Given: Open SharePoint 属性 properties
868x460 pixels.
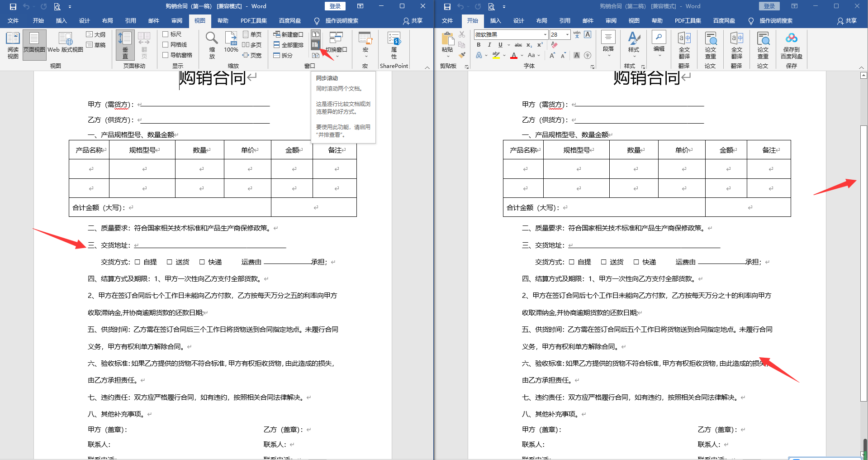Looking at the screenshot, I should (x=394, y=45).
